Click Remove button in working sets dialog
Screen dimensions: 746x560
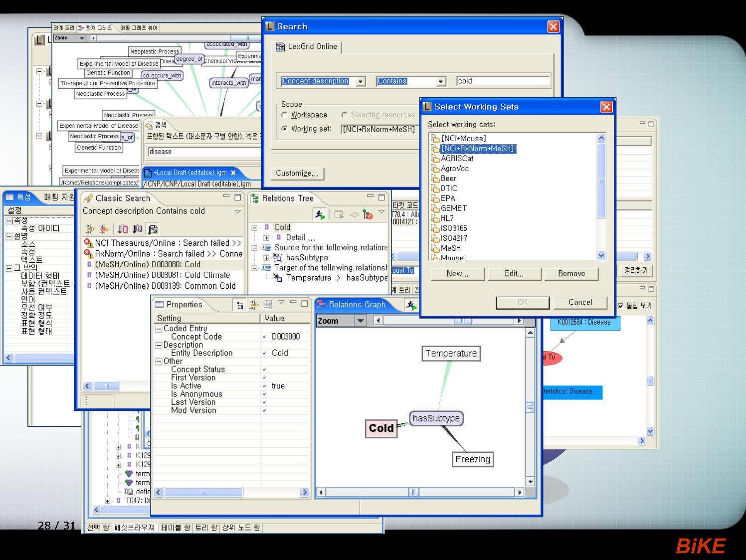[571, 274]
